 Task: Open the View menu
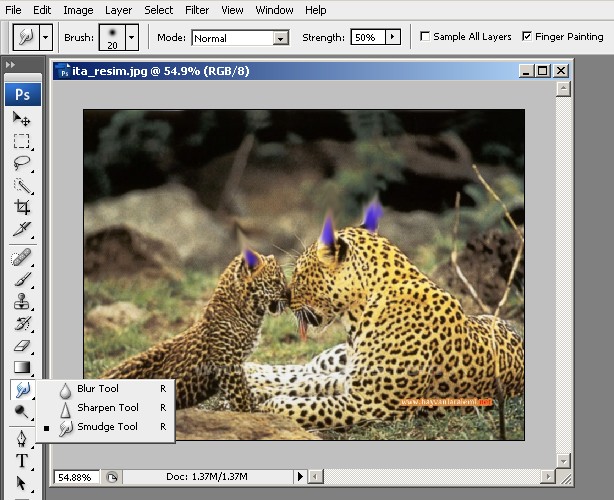(x=232, y=10)
